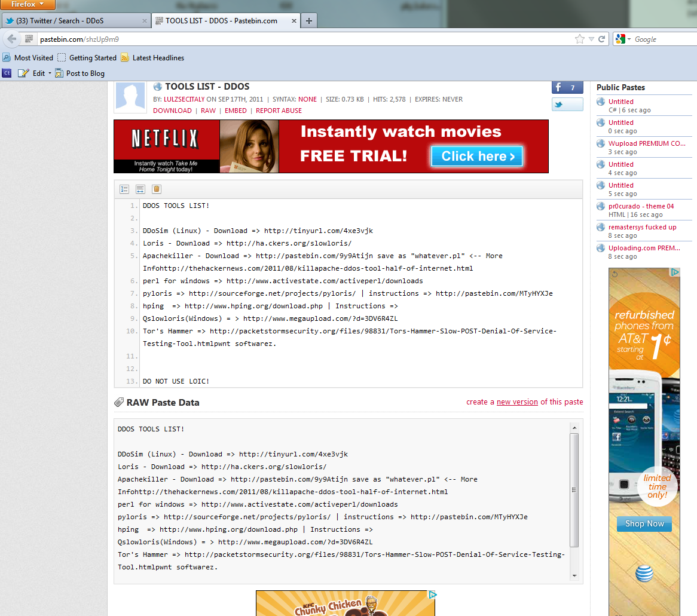Open the Google search engine selector

623,39
